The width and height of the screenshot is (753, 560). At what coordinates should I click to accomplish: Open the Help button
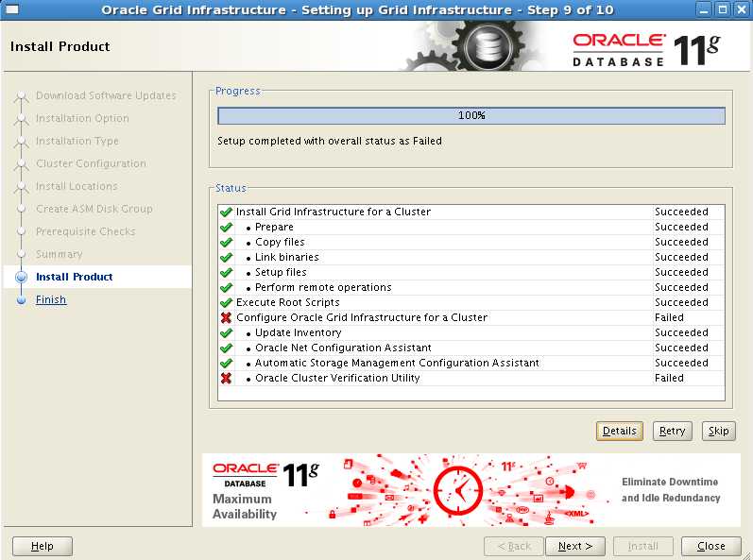43,546
